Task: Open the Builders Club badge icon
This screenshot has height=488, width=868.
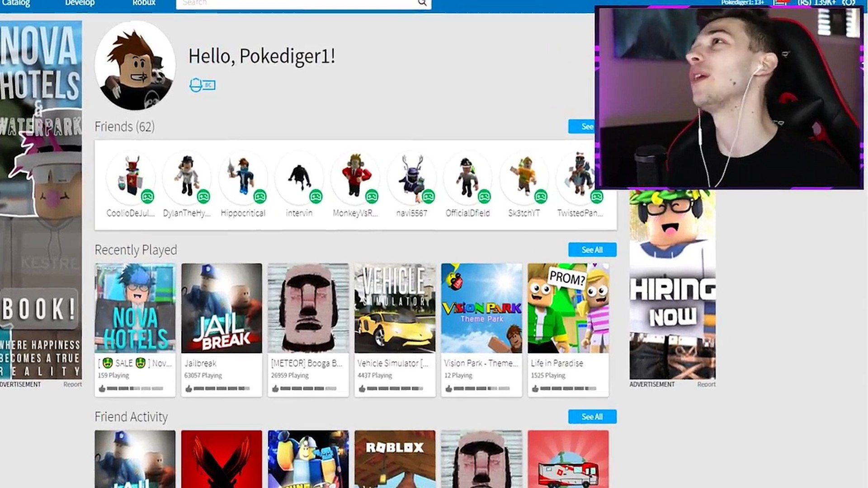Action: click(x=202, y=85)
